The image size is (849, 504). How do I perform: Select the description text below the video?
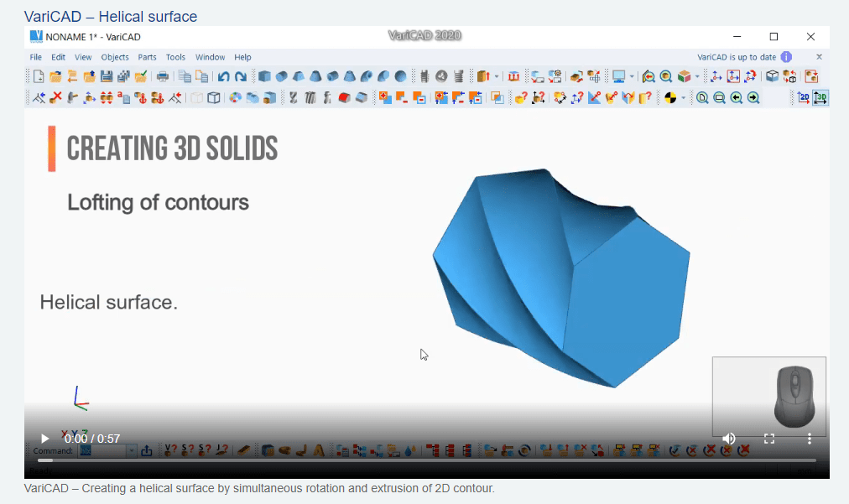pyautogui.click(x=259, y=488)
